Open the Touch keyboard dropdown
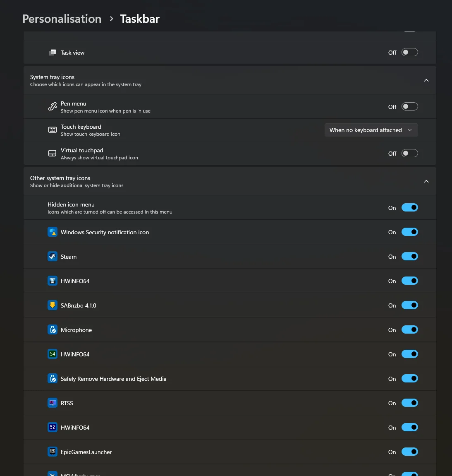The height and width of the screenshot is (476, 452). pyautogui.click(x=371, y=130)
